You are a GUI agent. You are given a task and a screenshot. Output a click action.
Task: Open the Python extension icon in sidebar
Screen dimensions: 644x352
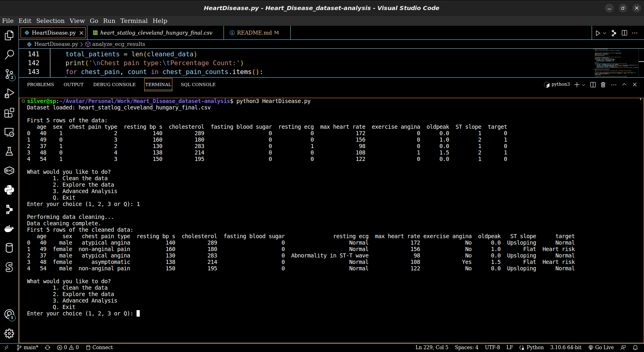point(9,190)
